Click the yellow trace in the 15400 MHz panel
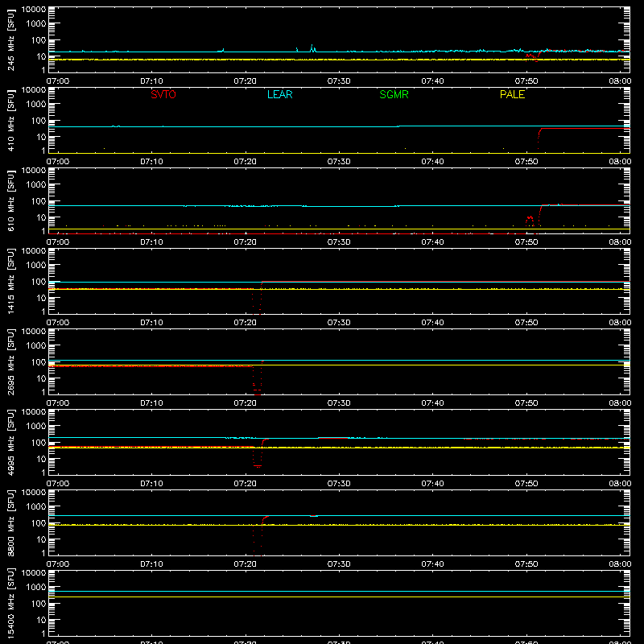This screenshot has height=644, width=644. [x=339, y=597]
